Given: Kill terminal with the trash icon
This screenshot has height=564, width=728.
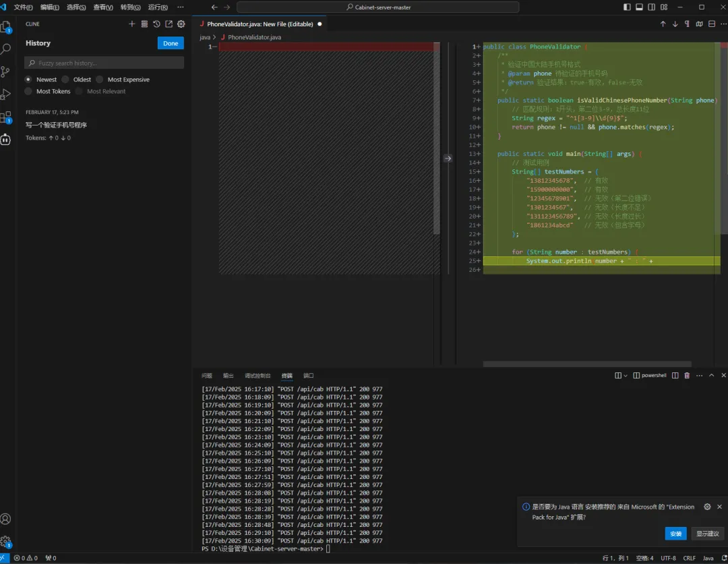Looking at the screenshot, I should 687,375.
